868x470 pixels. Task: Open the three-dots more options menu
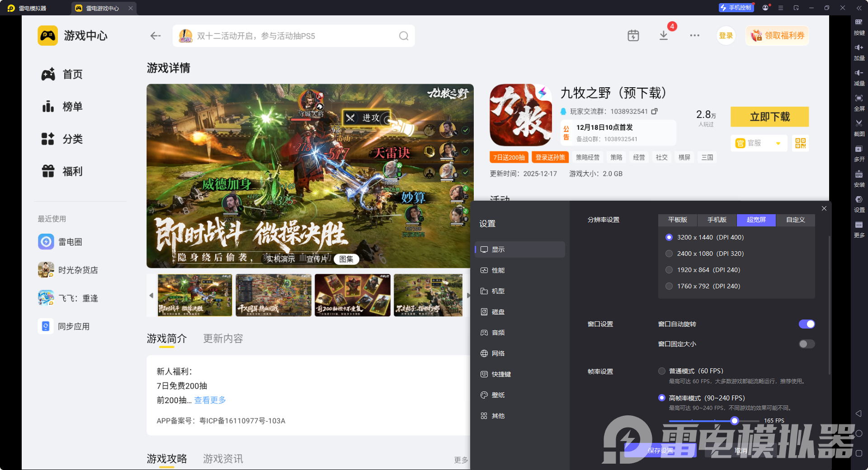click(x=694, y=36)
